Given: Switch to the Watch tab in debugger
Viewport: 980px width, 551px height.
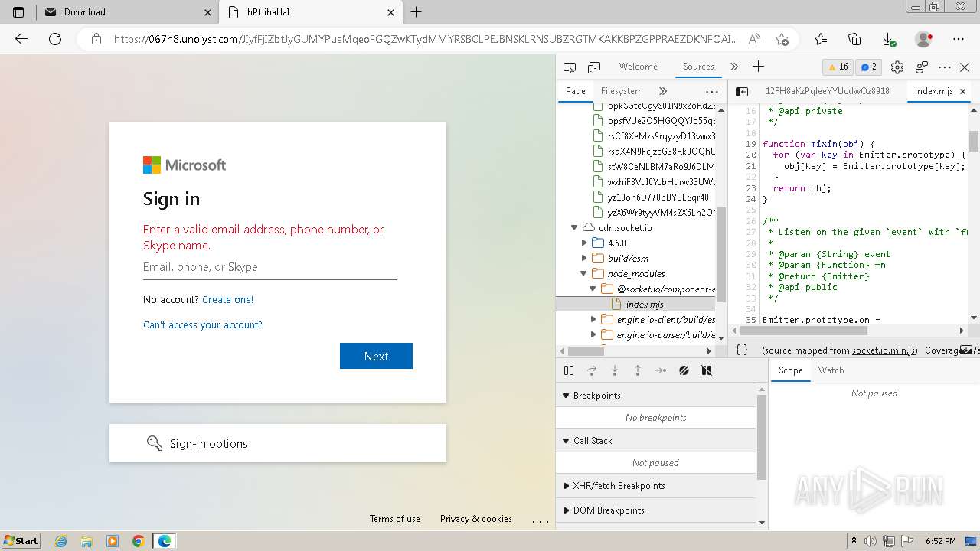Looking at the screenshot, I should (x=831, y=370).
